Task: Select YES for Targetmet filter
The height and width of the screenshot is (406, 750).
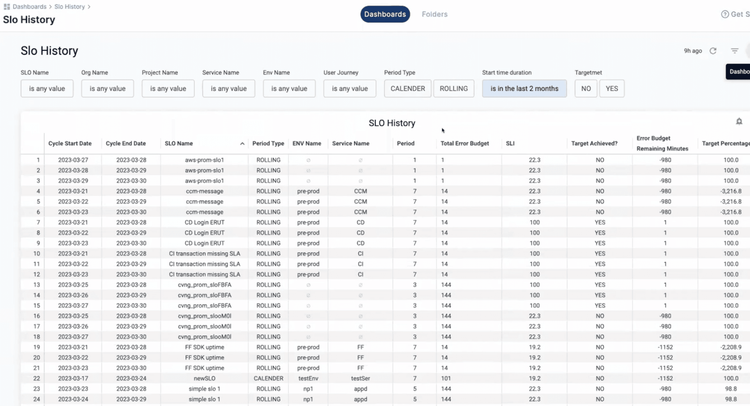Action: click(611, 89)
